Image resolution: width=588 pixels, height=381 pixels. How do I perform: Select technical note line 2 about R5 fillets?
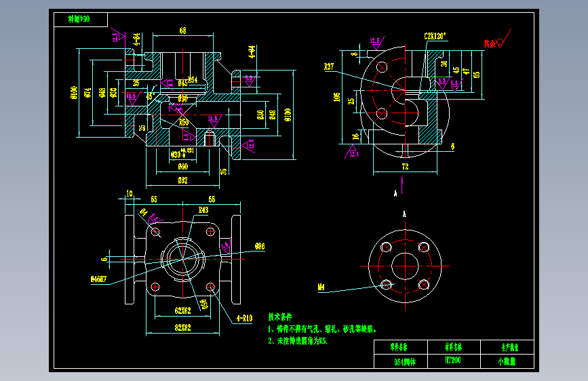pos(297,341)
